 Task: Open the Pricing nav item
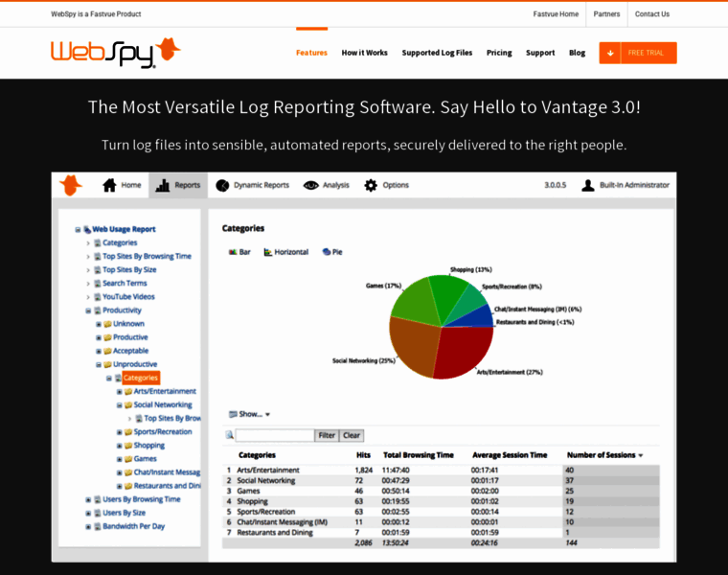499,53
